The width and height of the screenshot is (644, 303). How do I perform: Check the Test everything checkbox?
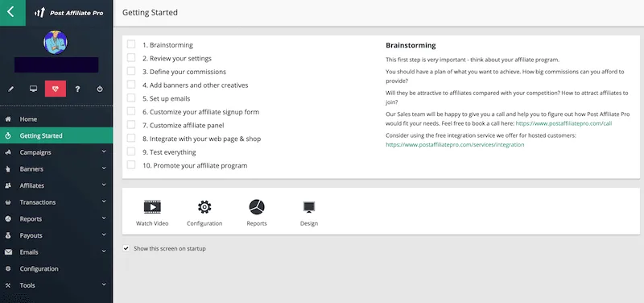pos(131,151)
